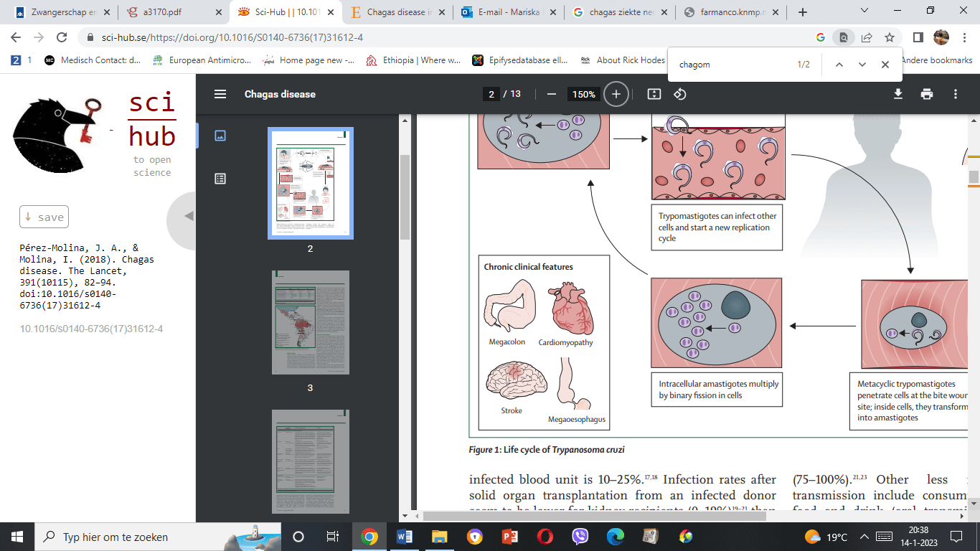The width and height of the screenshot is (980, 551).
Task: Open PowerPoint from the taskbar
Action: 509,537
